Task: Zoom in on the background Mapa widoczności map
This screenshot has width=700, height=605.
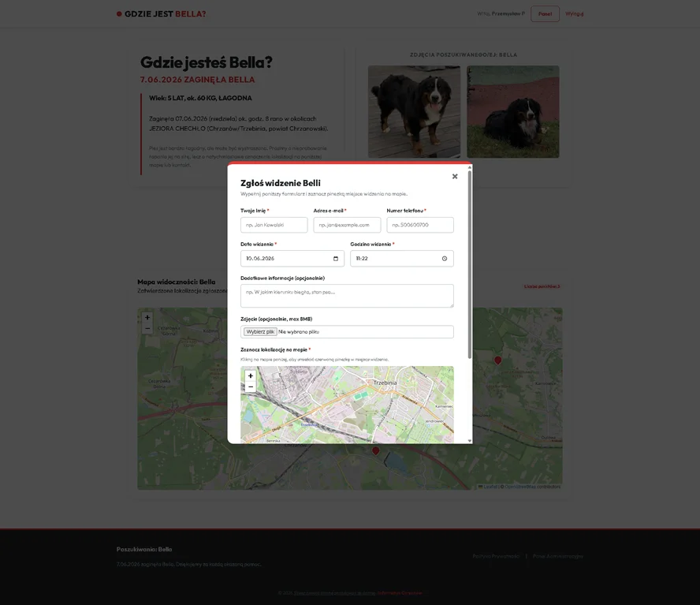Action: click(x=147, y=317)
